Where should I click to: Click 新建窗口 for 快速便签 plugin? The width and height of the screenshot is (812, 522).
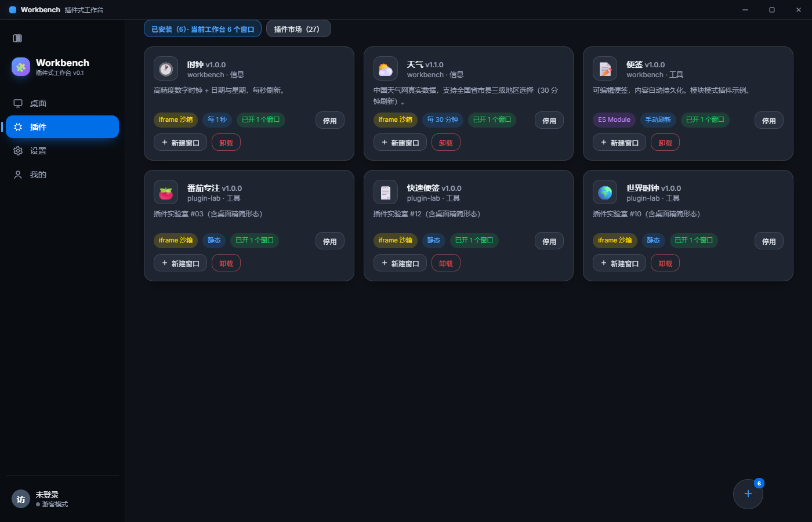point(400,263)
